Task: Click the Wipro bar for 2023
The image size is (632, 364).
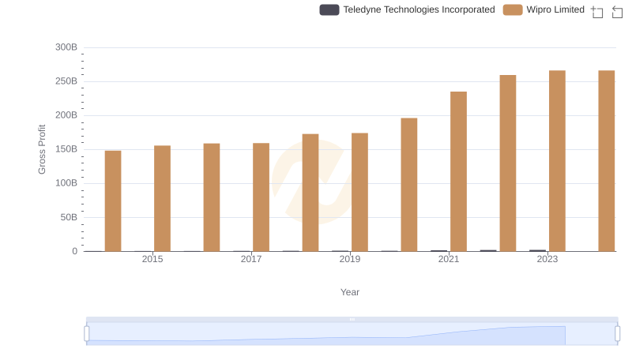Action: point(557,161)
